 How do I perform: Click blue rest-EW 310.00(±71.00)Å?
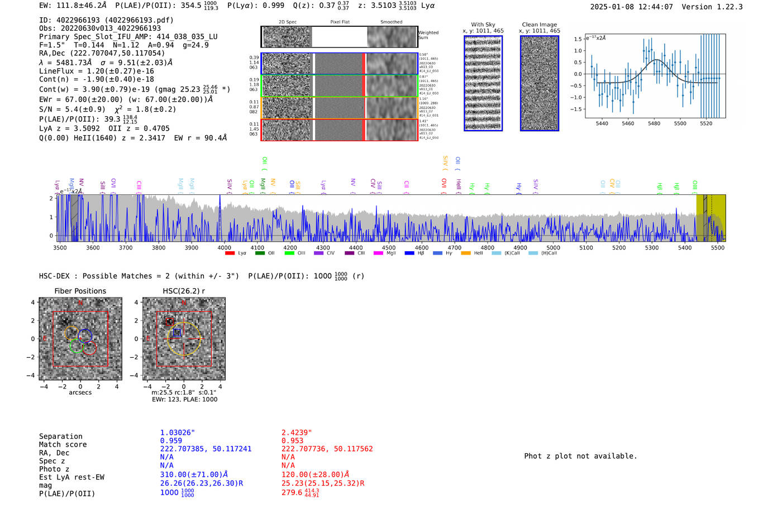(194, 475)
